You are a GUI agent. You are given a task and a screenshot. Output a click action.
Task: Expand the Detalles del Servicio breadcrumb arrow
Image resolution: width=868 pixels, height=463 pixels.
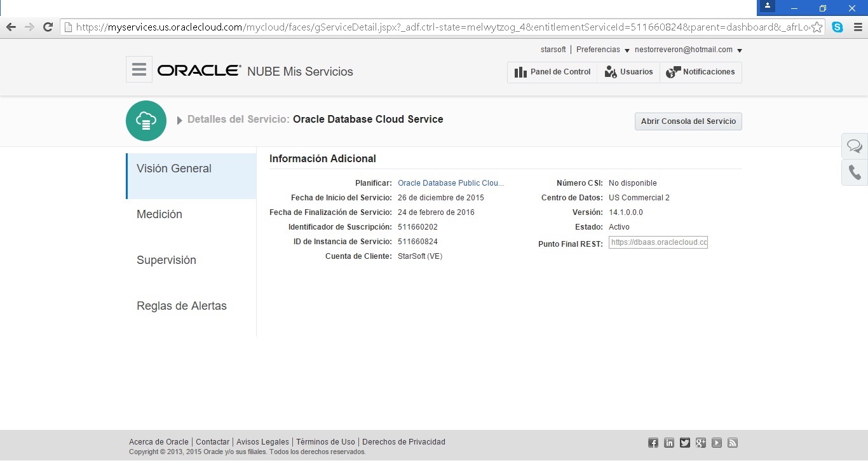[x=180, y=120]
